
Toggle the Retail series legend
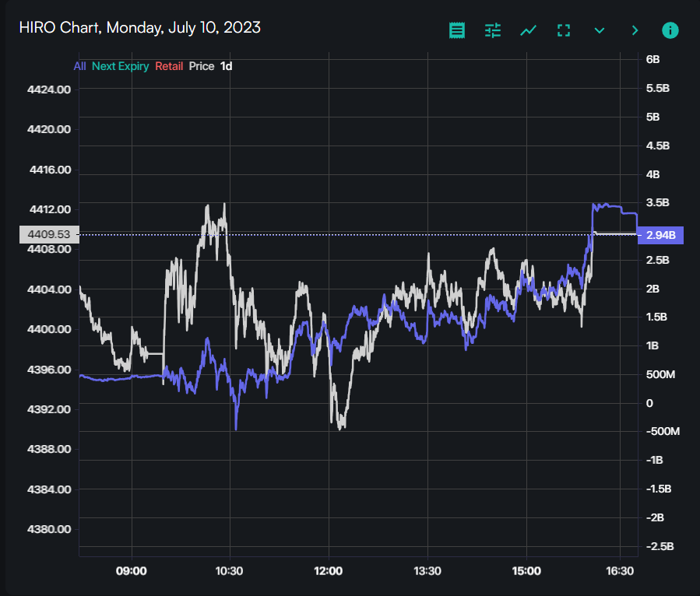[169, 66]
